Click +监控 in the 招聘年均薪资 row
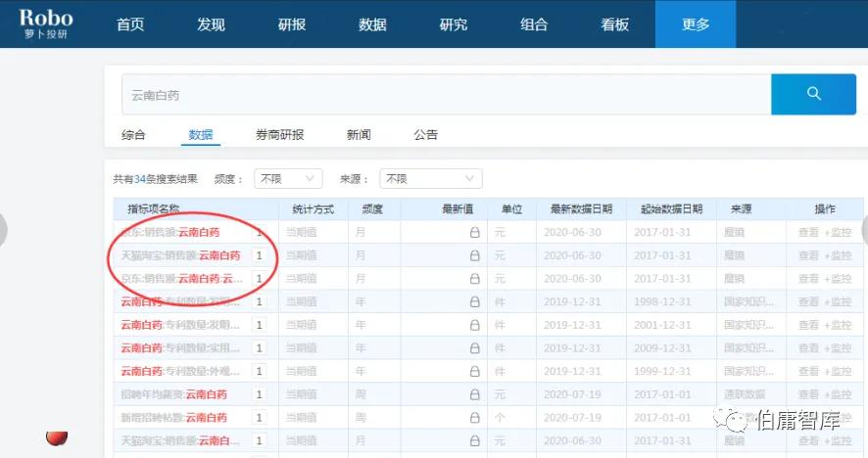Screen dimensions: 868x458 tap(838, 394)
